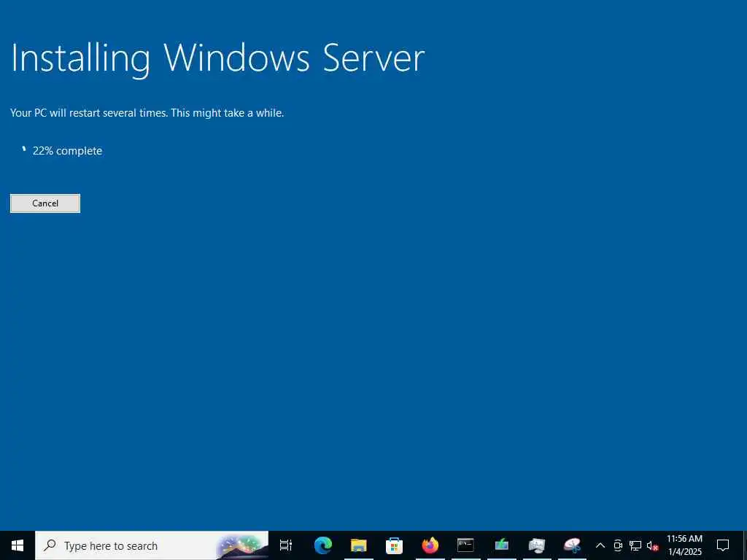Open the computer monitor app in taskbar

(537, 545)
